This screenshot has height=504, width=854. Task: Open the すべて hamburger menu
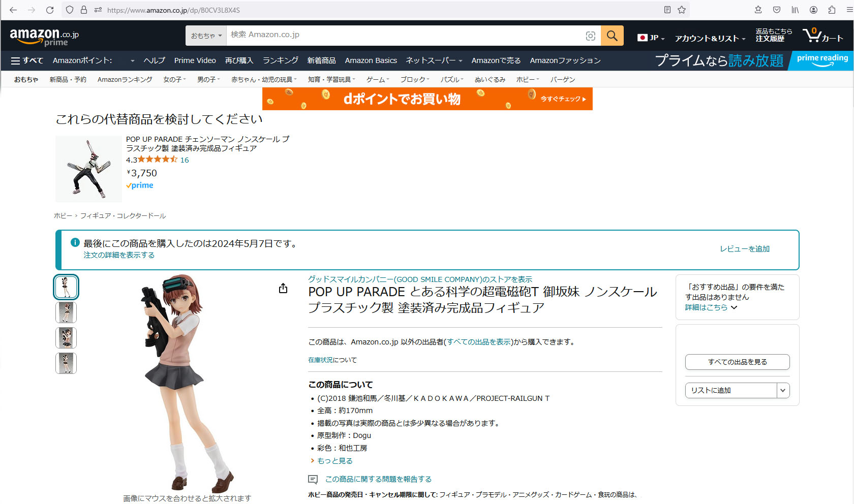point(27,60)
